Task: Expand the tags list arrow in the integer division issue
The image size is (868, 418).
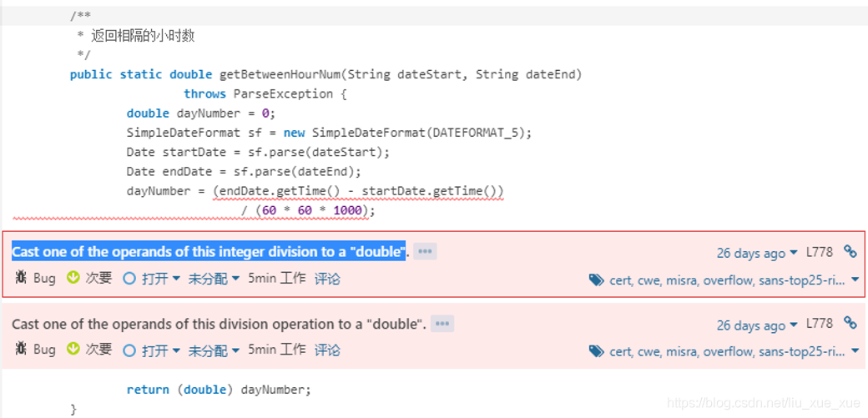Action: pyautogui.click(x=855, y=280)
